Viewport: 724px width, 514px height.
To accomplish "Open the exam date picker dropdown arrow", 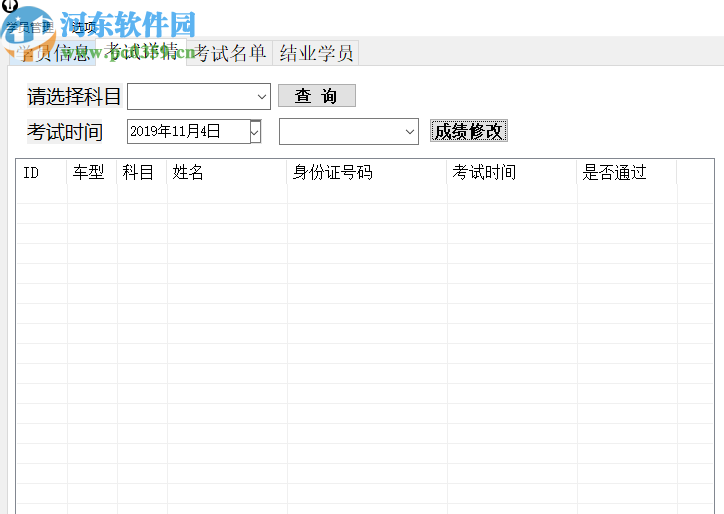I will coord(255,132).
